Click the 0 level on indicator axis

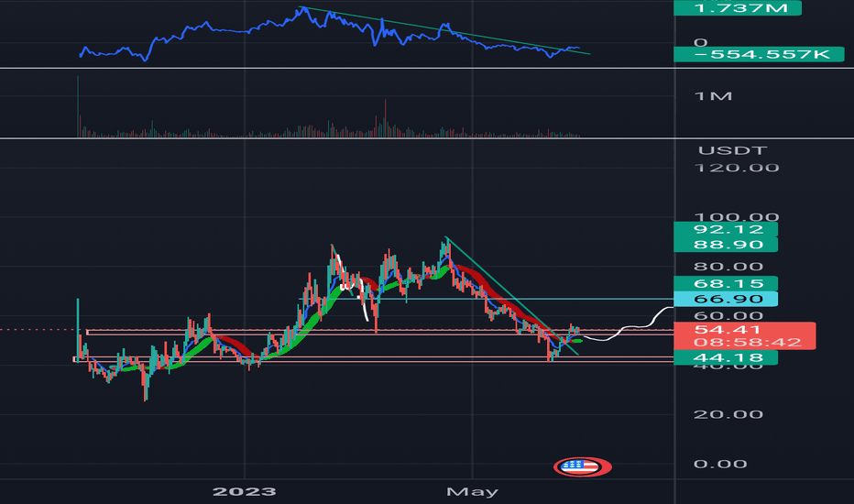(x=701, y=42)
